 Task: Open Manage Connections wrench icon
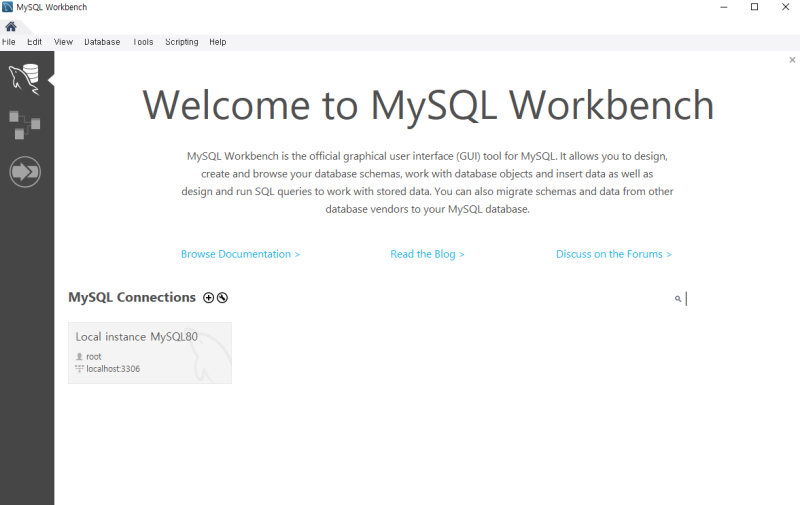[222, 298]
